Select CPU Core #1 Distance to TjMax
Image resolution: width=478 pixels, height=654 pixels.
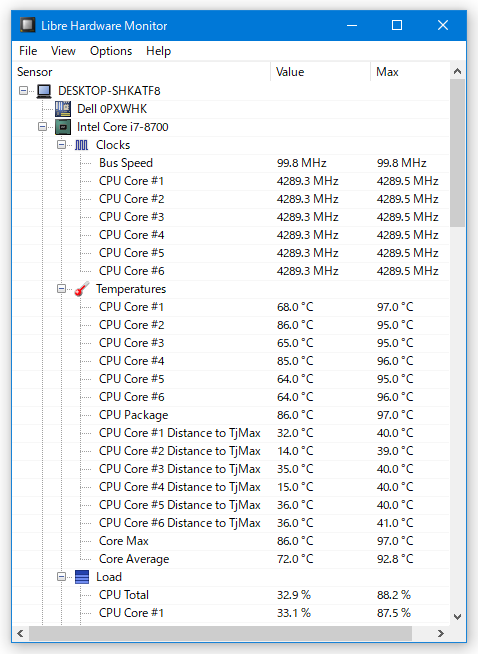pos(231,433)
